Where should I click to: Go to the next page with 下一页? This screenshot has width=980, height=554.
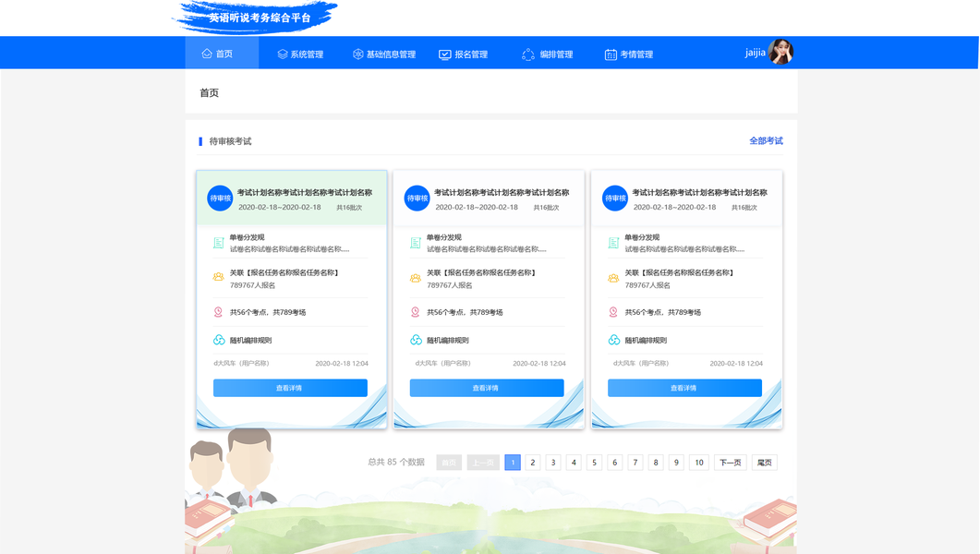click(x=730, y=463)
